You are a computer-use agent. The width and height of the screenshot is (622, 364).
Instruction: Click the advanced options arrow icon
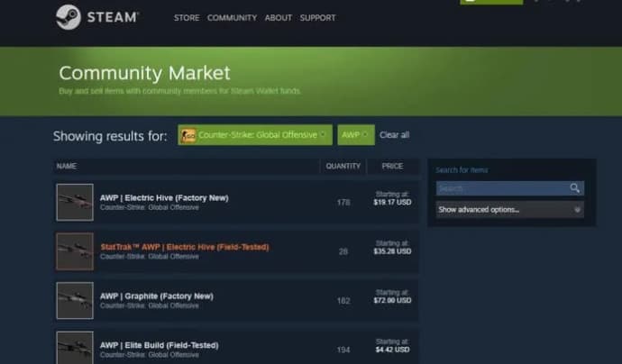[x=577, y=209]
